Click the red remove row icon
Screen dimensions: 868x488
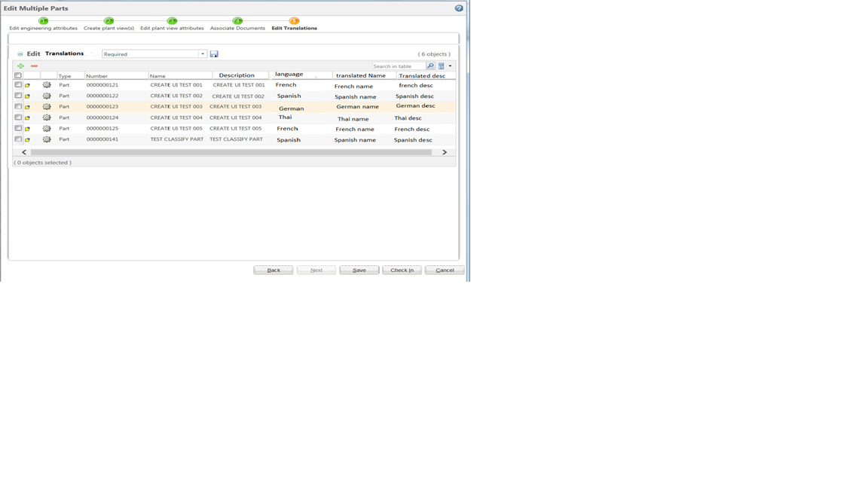tap(35, 66)
